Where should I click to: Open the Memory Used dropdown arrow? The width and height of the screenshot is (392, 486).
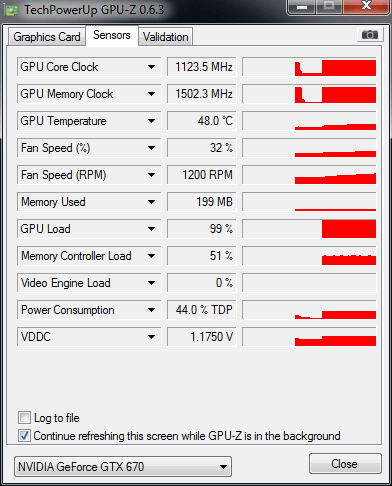coord(151,202)
